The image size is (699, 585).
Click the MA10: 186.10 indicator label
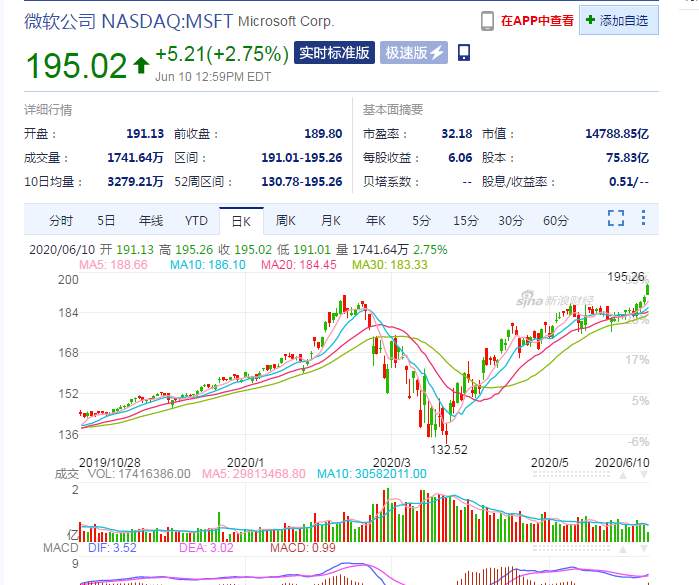208,265
